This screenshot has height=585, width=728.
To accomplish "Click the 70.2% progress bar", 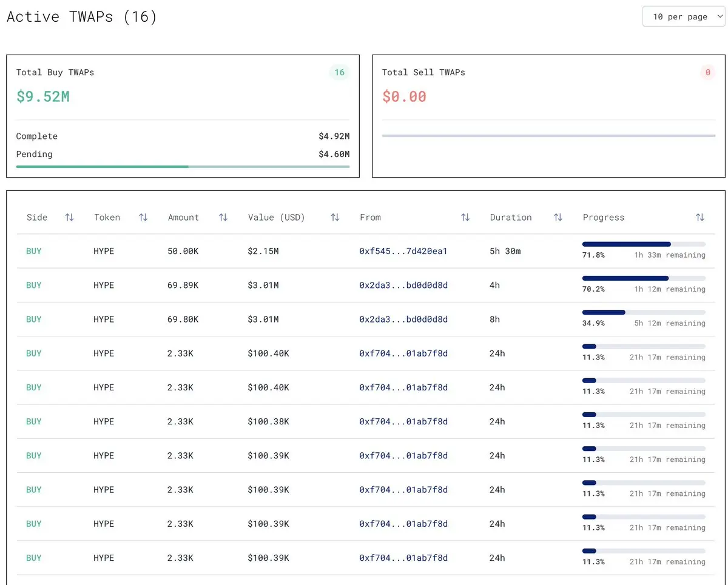I will click(644, 278).
